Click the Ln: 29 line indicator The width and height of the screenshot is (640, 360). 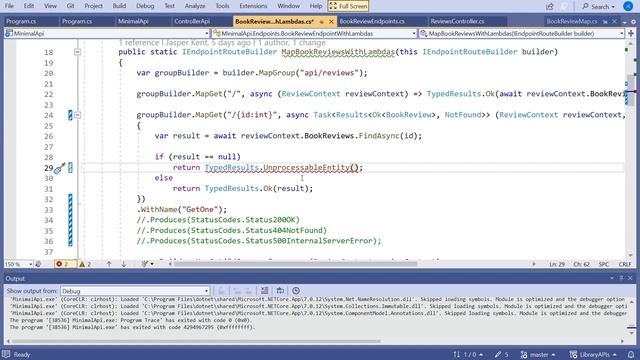(x=557, y=264)
